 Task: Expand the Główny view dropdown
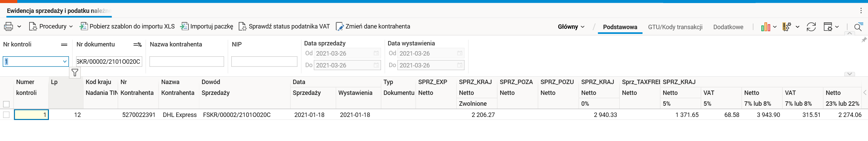[x=571, y=27]
